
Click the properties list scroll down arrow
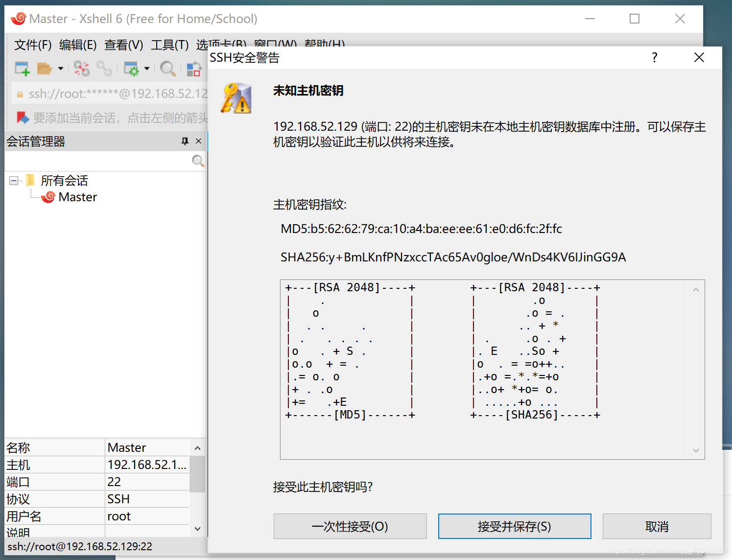coord(197,529)
